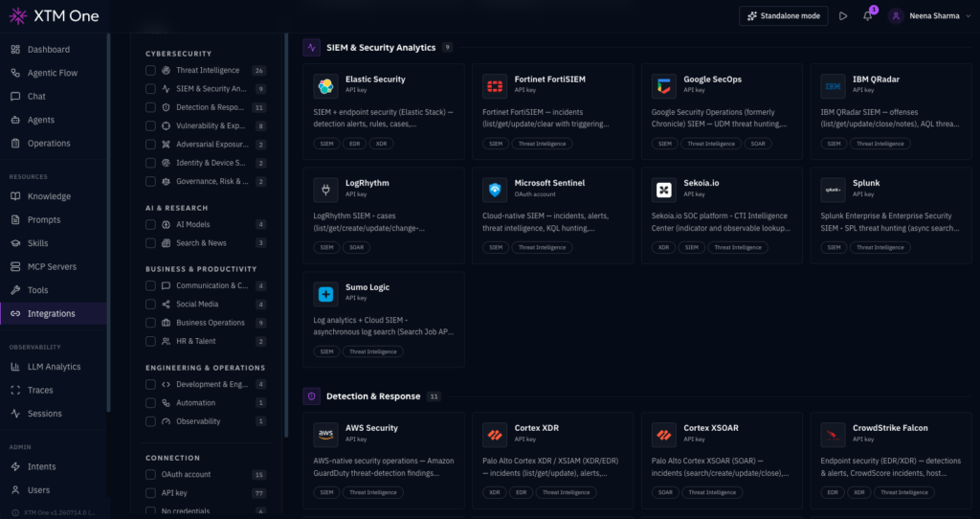Check the HR & Talent filter checkbox
The image size is (980, 519).
(x=150, y=342)
